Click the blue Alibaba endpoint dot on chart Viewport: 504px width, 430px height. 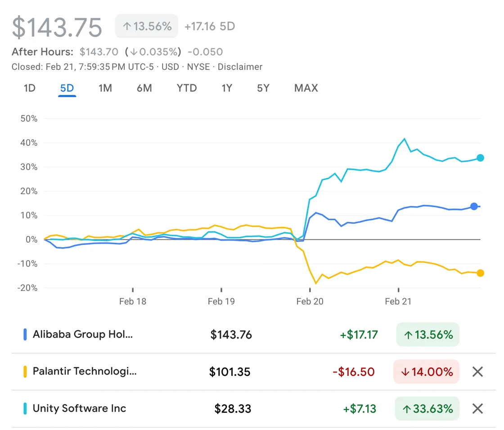(474, 207)
